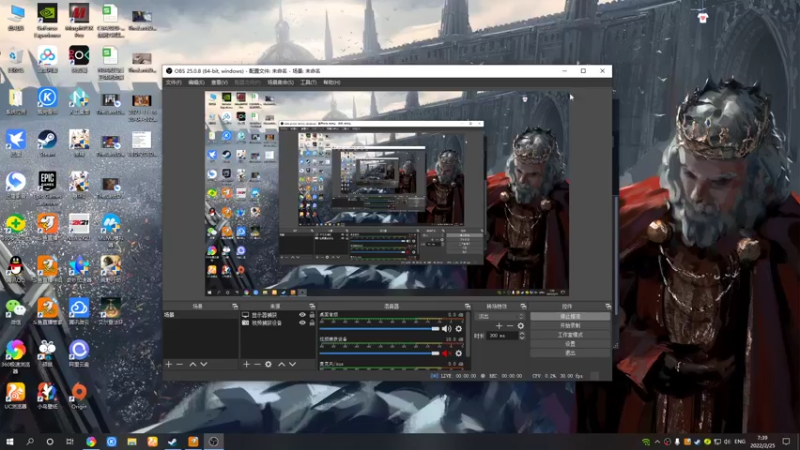Screen dimensions: 800x450
Task: Click the ENG input language indicator
Action: click(x=739, y=441)
